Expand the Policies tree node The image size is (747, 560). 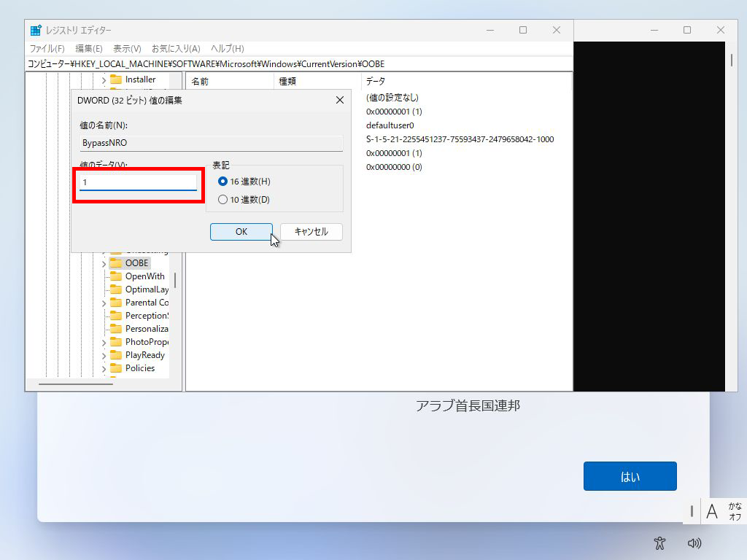[104, 368]
